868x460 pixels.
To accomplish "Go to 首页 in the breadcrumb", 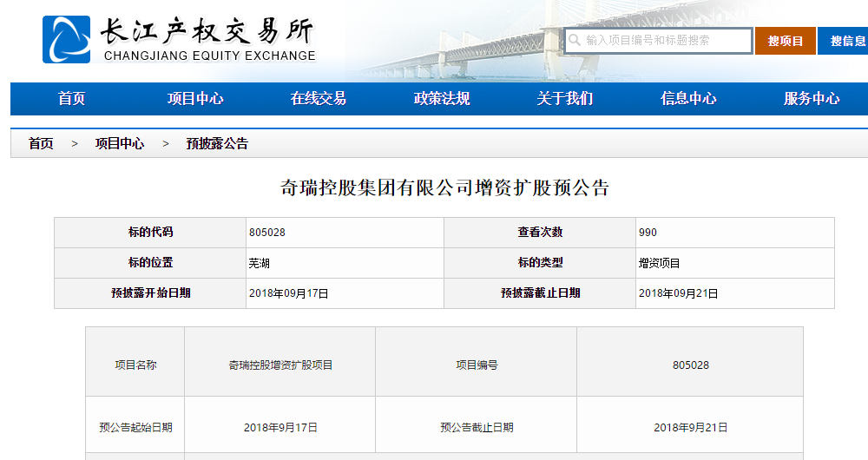I will click(x=41, y=144).
